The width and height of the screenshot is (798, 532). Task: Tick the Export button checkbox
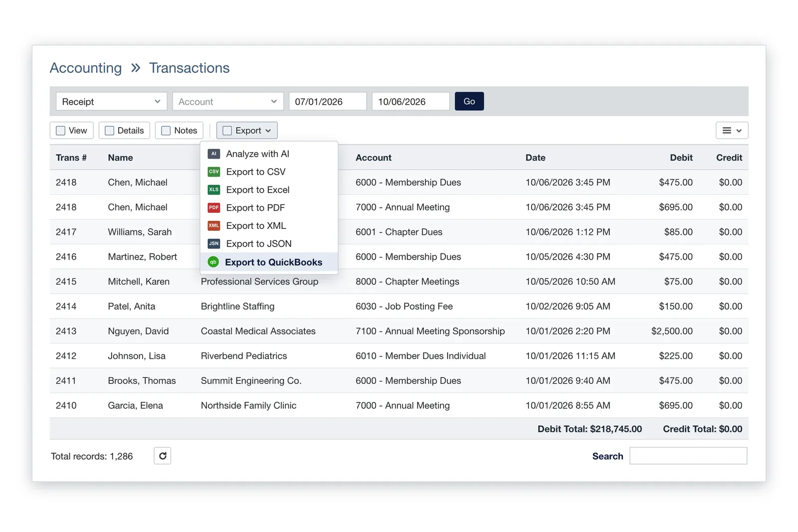227,131
